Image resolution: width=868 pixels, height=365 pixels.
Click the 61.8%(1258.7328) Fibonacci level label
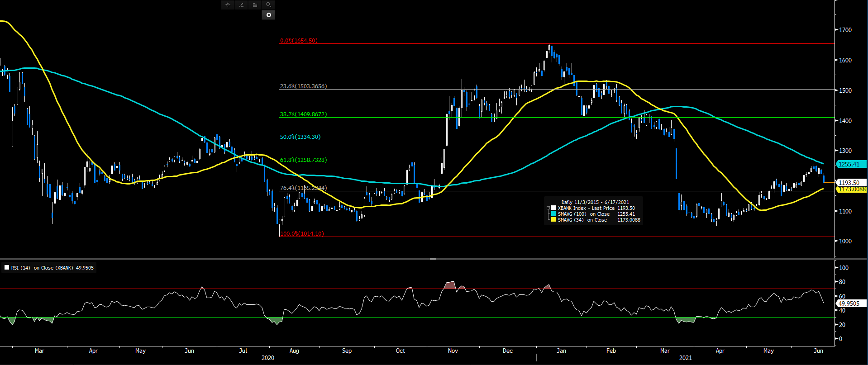point(303,160)
